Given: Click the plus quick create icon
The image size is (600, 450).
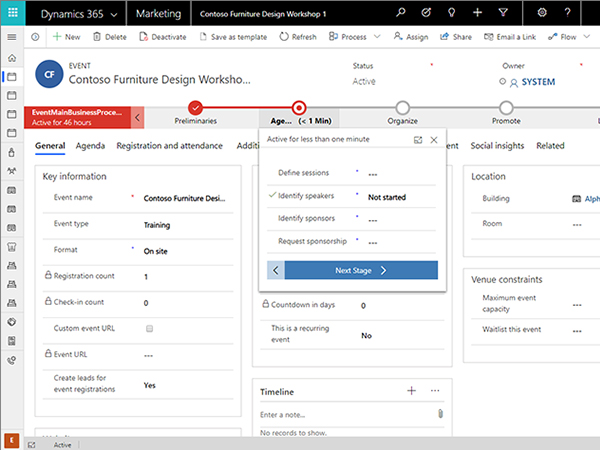Looking at the screenshot, I should click(x=477, y=13).
